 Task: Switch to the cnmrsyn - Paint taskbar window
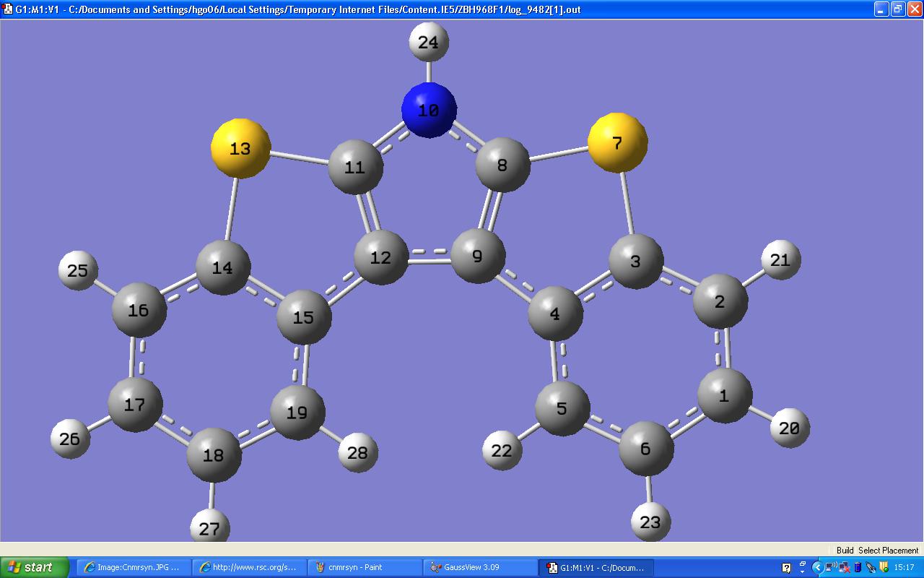pos(365,567)
